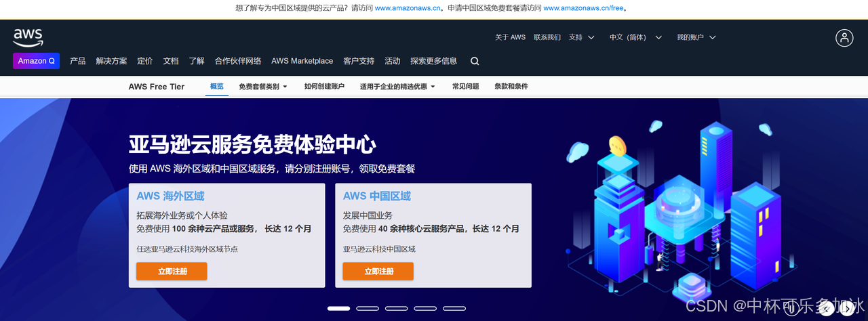
Task: Click the 联系我们 link
Action: tap(547, 37)
